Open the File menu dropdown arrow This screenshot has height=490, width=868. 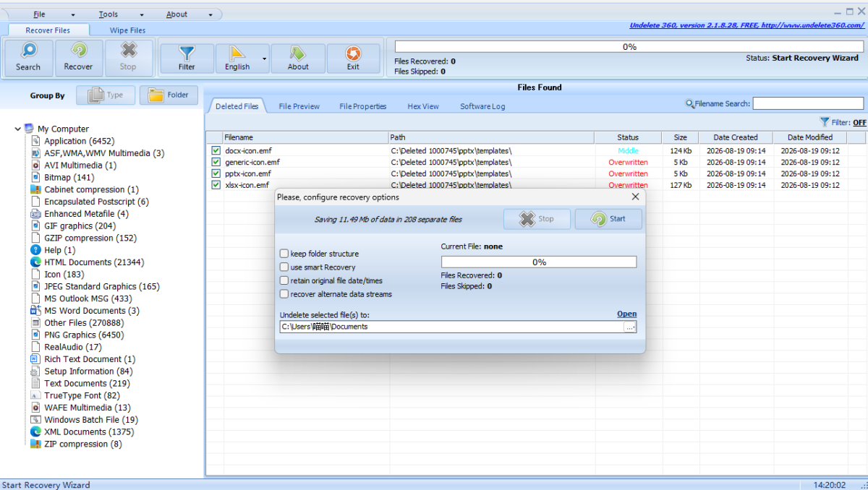click(73, 14)
